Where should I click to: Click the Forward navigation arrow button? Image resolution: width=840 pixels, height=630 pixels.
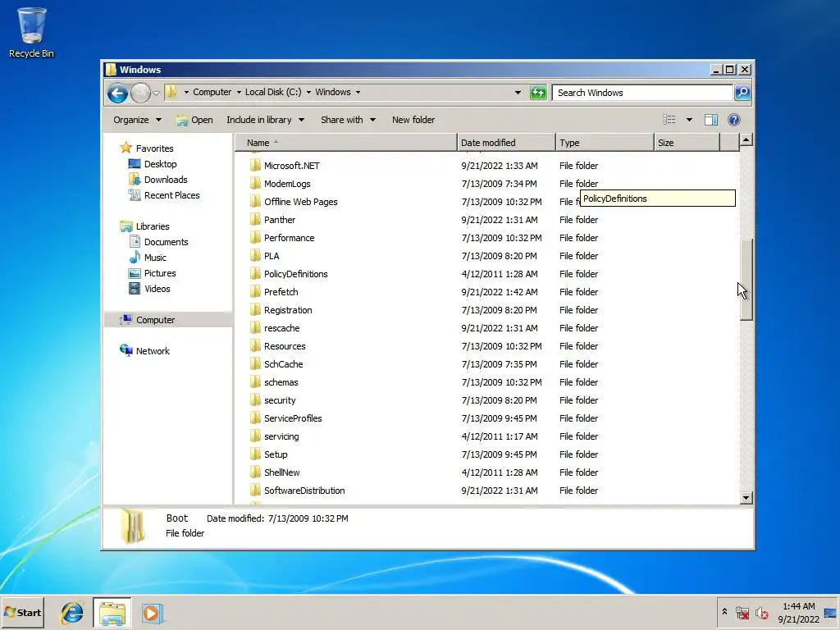pos(141,94)
